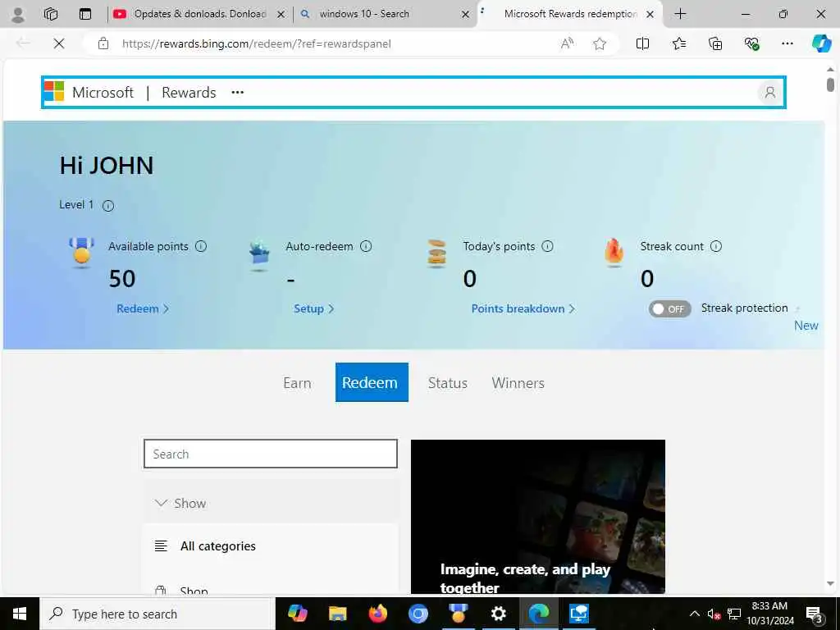Open Favorites list icon

click(678, 43)
